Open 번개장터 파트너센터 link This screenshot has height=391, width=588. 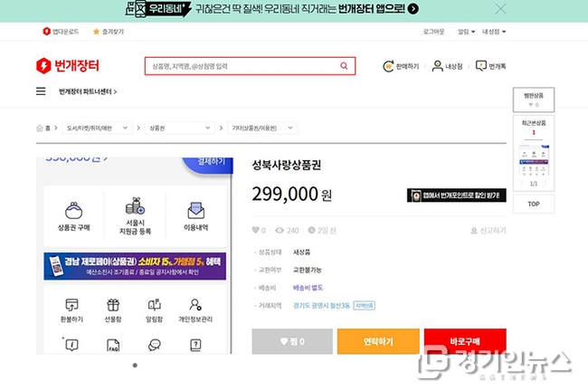pyautogui.click(x=88, y=91)
